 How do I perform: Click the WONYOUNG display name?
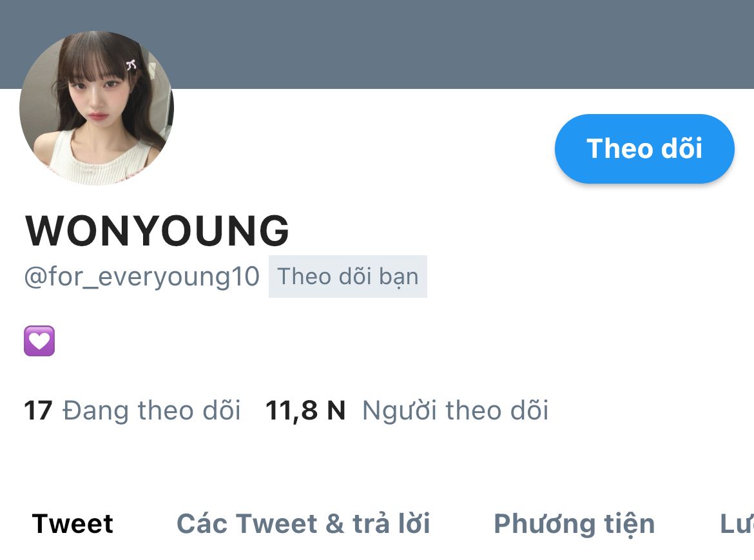click(x=157, y=231)
